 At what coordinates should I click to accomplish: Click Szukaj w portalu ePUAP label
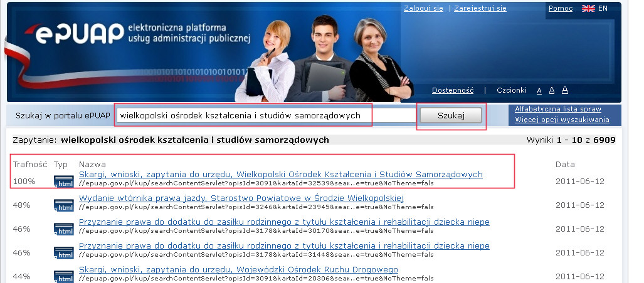(x=63, y=116)
